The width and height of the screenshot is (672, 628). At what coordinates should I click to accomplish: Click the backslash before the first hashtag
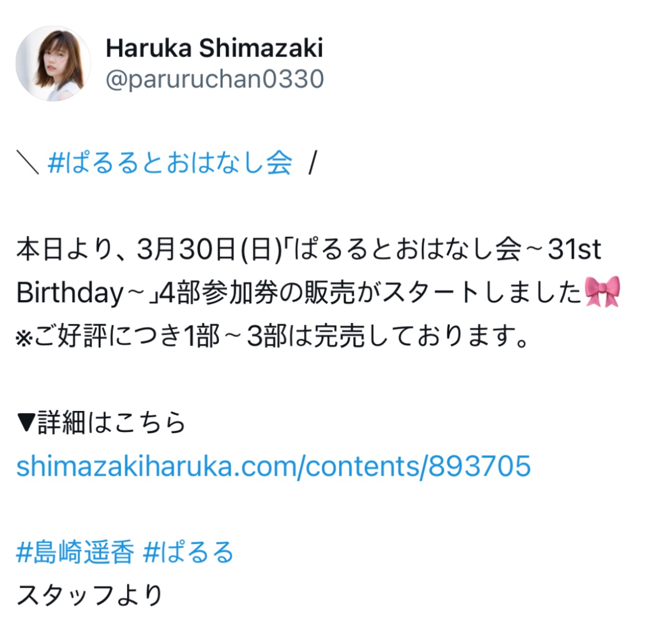(27, 163)
